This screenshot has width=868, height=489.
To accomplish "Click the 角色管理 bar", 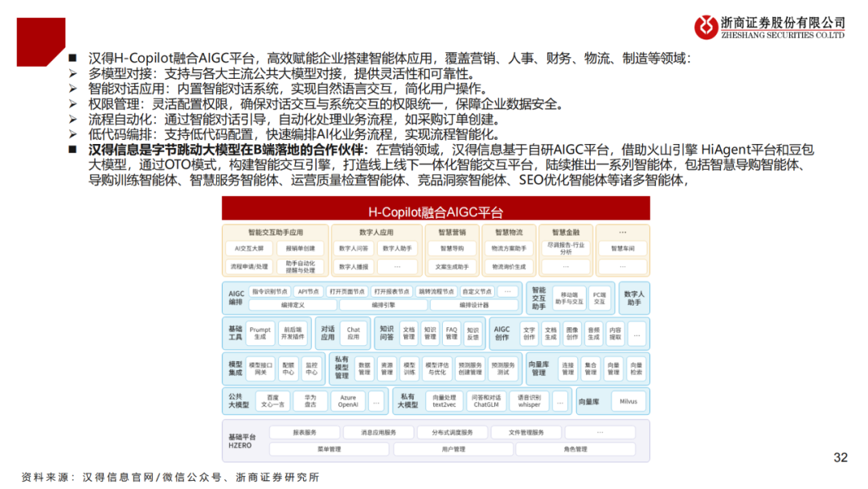I will coord(575,449).
